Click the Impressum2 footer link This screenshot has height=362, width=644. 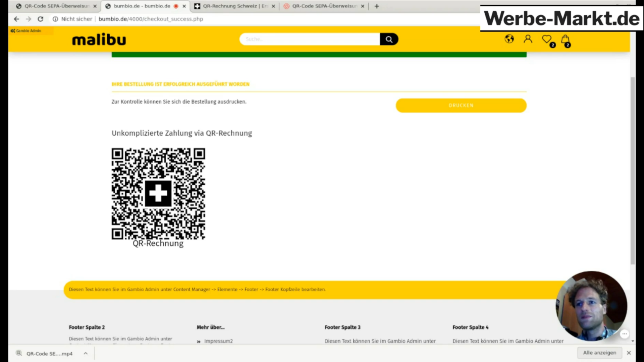pyautogui.click(x=218, y=341)
